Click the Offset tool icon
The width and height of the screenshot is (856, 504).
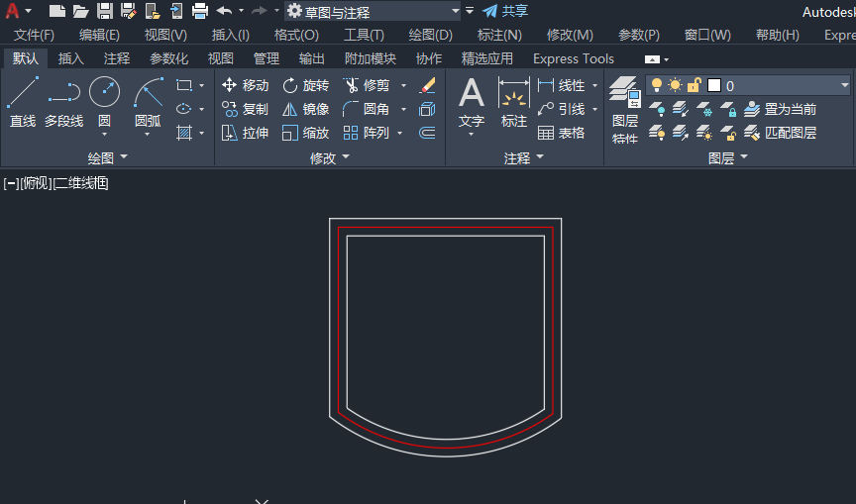point(427,133)
